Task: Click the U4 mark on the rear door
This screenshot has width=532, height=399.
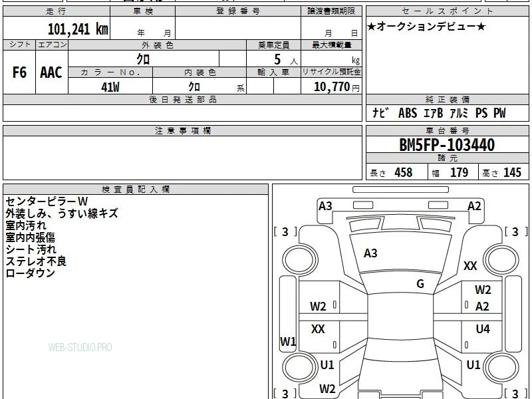Action: coord(483,329)
